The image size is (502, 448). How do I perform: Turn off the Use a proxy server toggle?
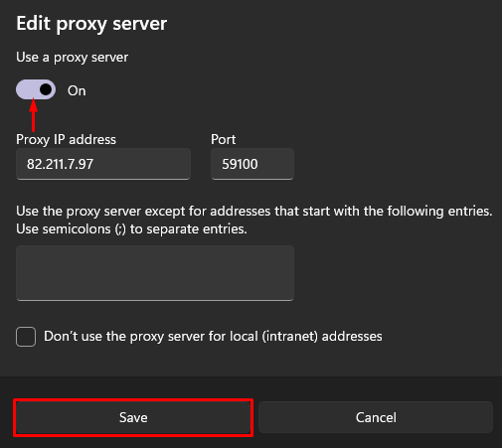[x=36, y=89]
